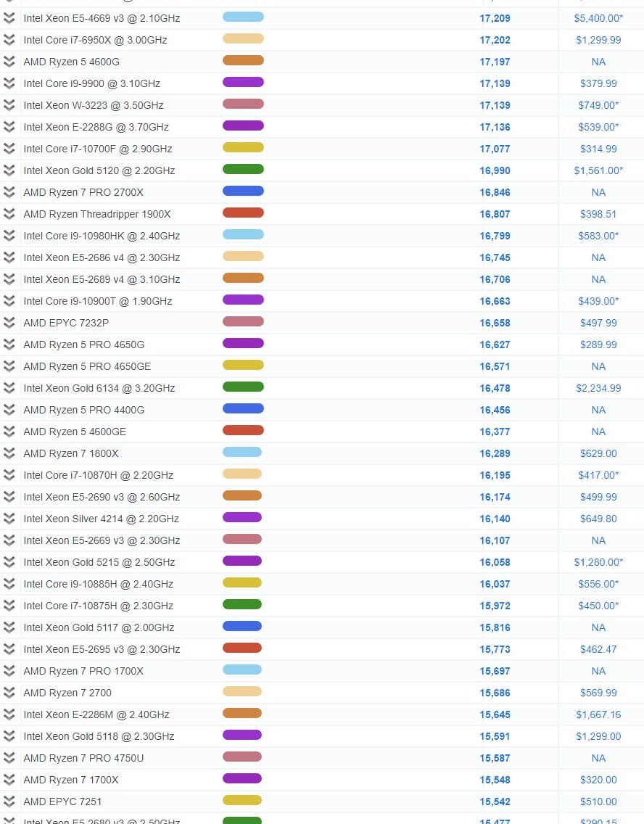644x824 pixels.
Task: Click the pink swatch for Ryzen 7 PRO 4750U
Action: (x=242, y=757)
